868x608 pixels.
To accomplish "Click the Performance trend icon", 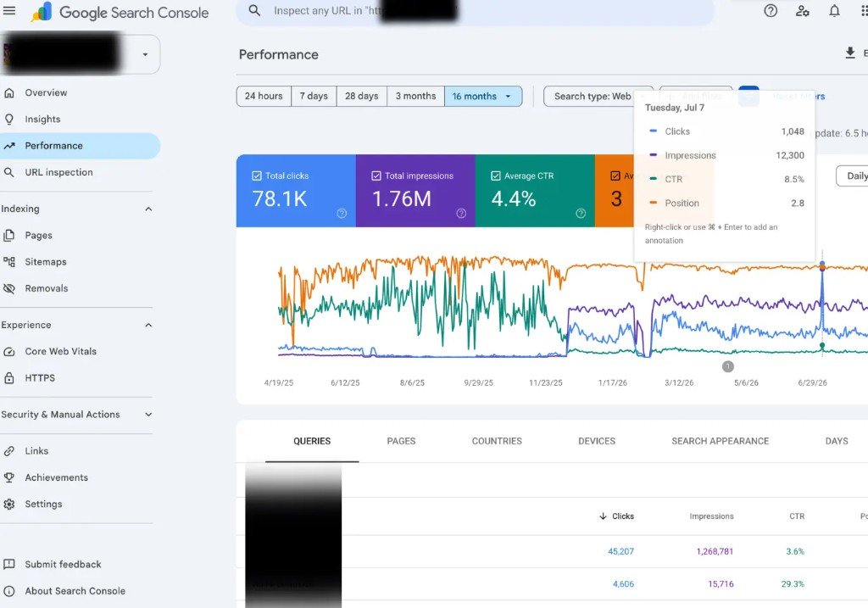I will [9, 146].
